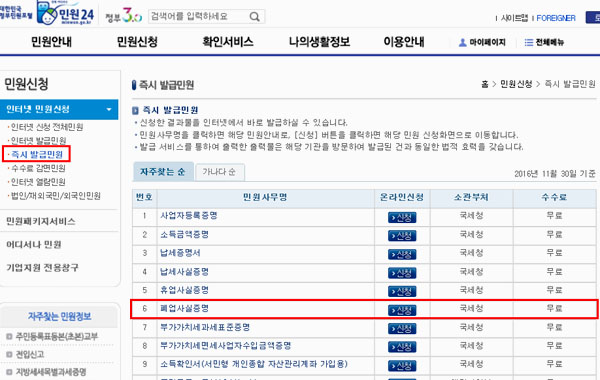Switch to the 가나다 순 tab
The height and width of the screenshot is (380, 600).
point(220,172)
